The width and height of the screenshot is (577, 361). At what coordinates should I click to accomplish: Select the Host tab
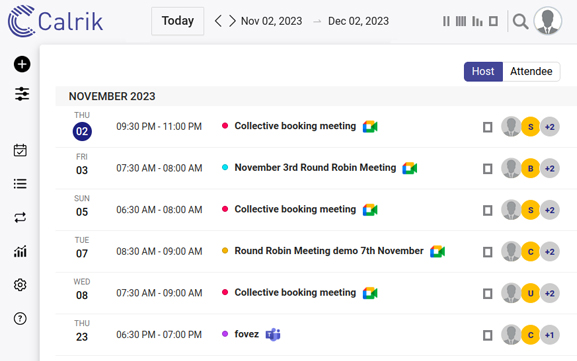click(x=483, y=71)
